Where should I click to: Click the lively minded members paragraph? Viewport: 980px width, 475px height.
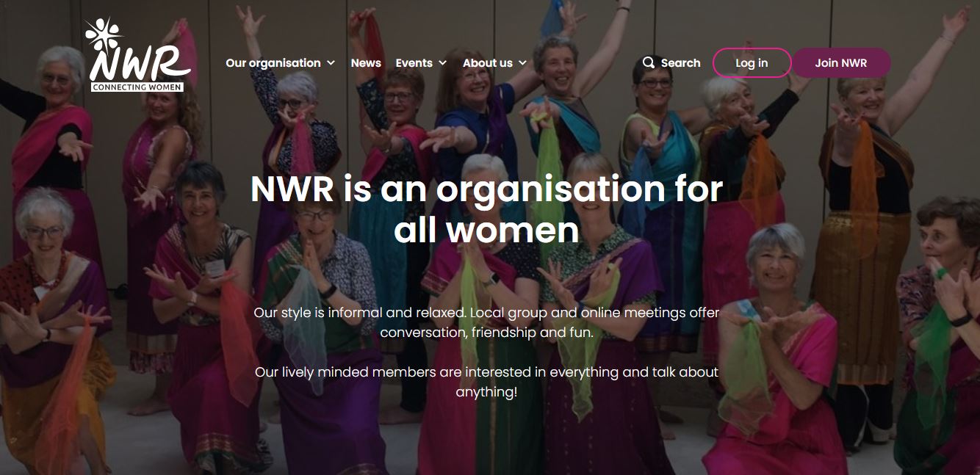point(486,382)
